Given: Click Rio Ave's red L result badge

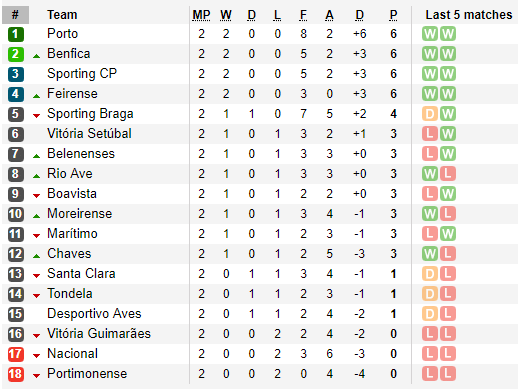Looking at the screenshot, I should [x=448, y=174].
